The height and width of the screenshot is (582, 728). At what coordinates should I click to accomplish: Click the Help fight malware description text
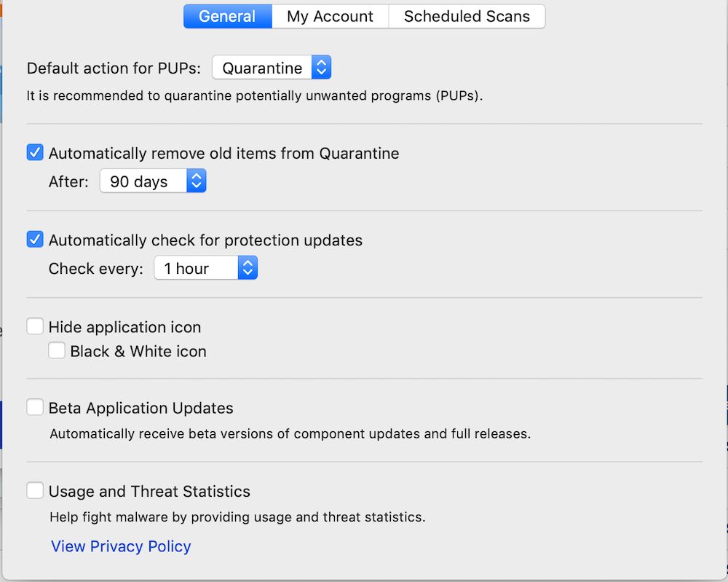[x=237, y=517]
